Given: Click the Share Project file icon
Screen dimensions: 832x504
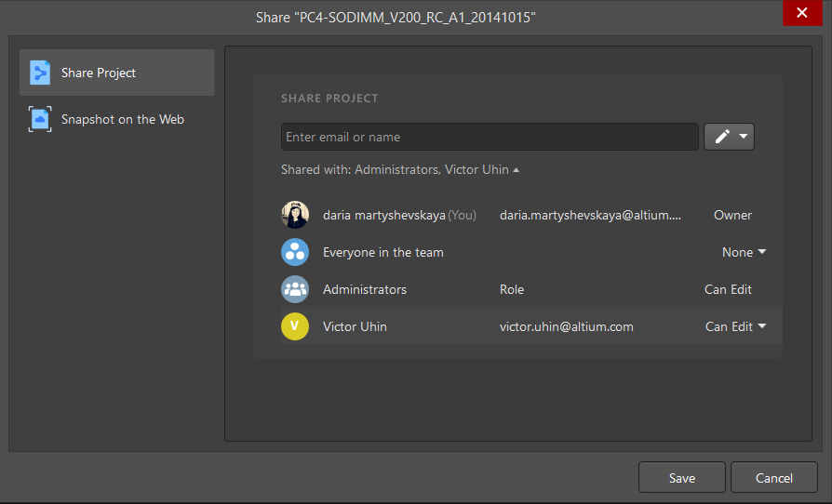Looking at the screenshot, I should pyautogui.click(x=40, y=73).
